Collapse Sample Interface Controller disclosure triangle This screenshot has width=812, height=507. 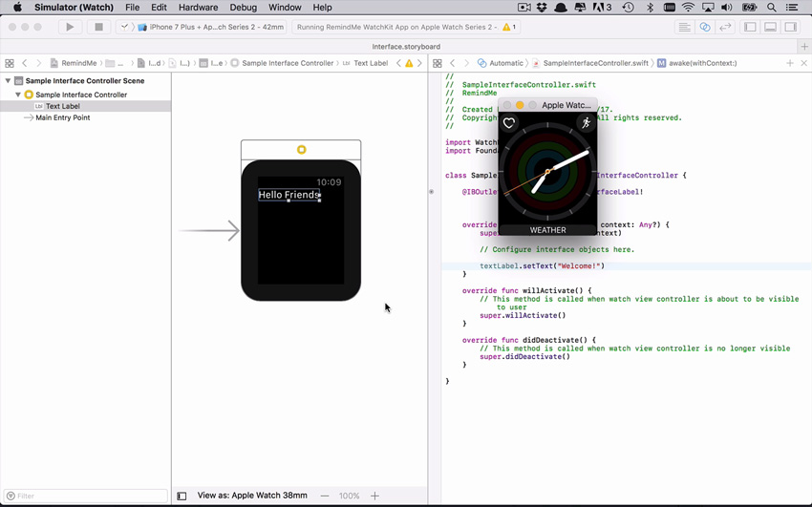point(18,95)
